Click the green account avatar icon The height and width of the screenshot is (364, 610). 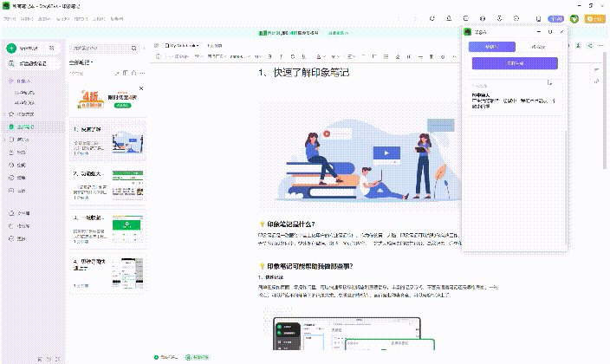tap(574, 19)
